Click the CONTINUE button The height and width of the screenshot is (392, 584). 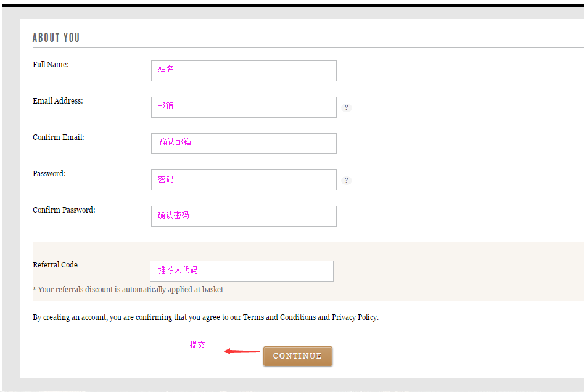298,356
